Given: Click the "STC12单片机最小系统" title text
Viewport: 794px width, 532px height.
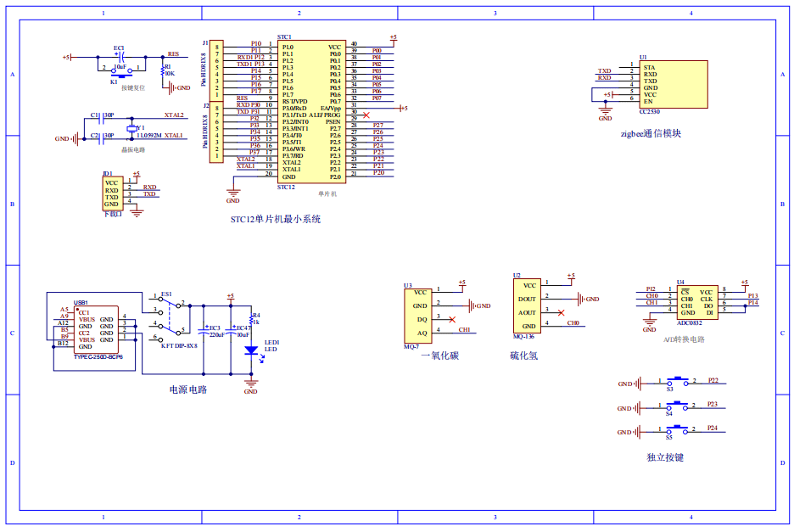Looking at the screenshot, I should [x=276, y=219].
